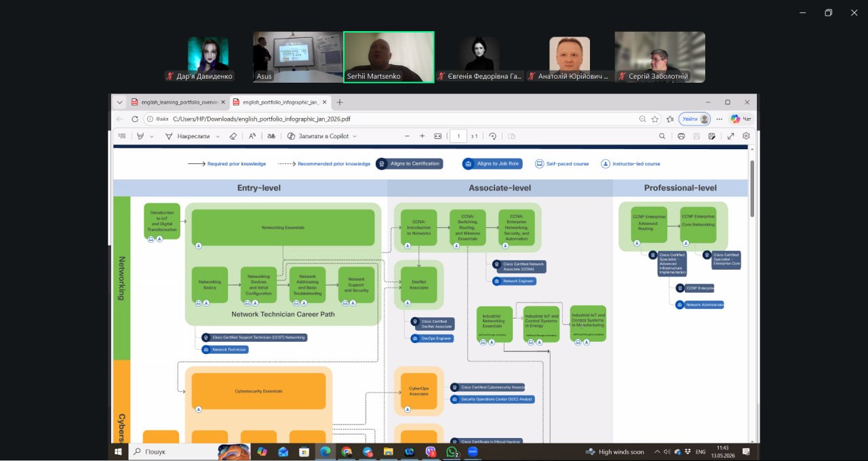Image resolution: width=868 pixels, height=461 pixels.
Task: Open Chrome from the taskbar
Action: 347,452
